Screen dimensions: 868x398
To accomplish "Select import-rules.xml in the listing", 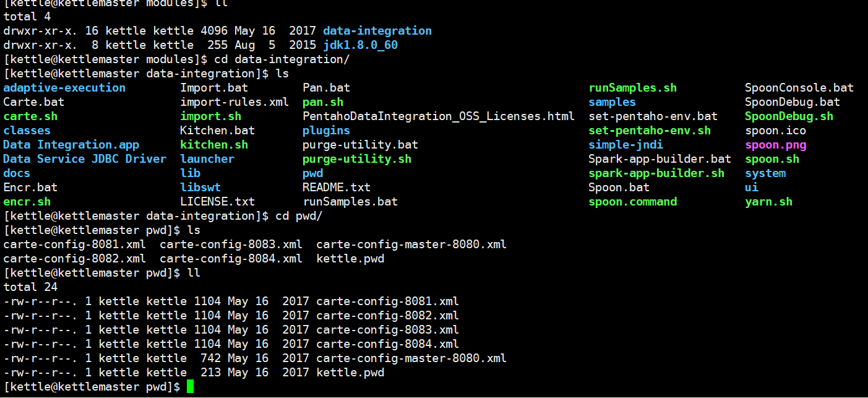I will pyautogui.click(x=234, y=102).
